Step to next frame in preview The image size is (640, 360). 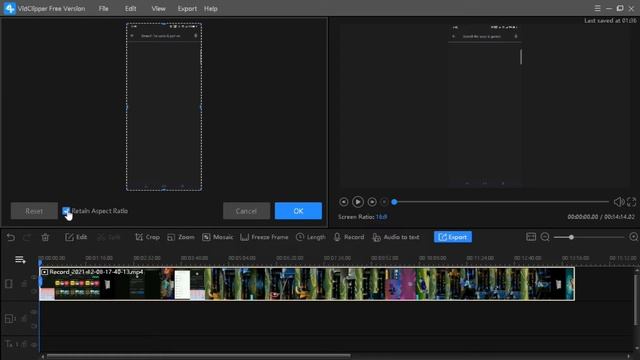[x=372, y=202]
